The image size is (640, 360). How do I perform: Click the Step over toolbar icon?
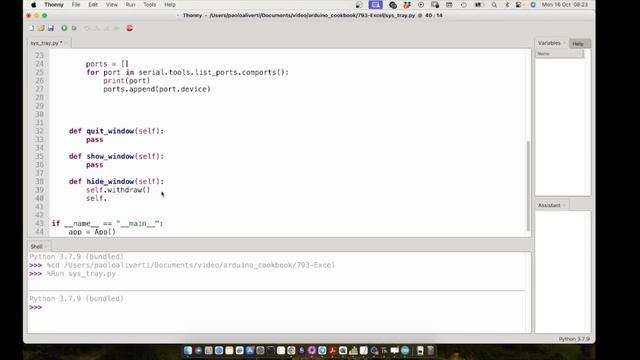tap(87, 28)
